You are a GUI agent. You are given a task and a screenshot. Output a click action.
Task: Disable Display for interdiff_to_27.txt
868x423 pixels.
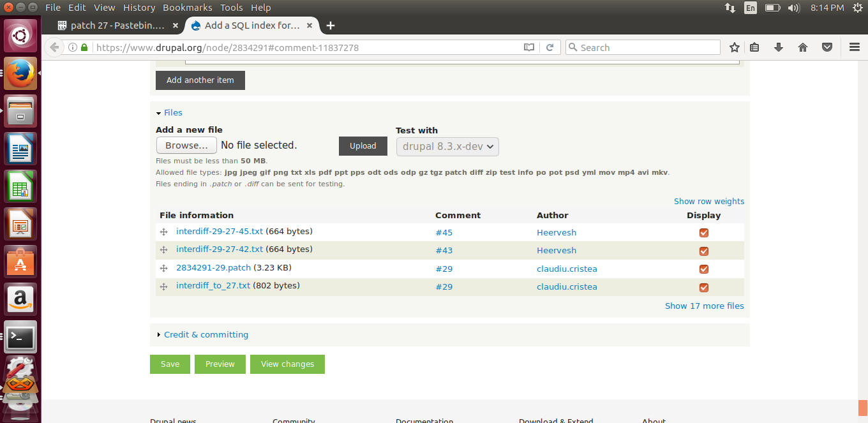(703, 287)
